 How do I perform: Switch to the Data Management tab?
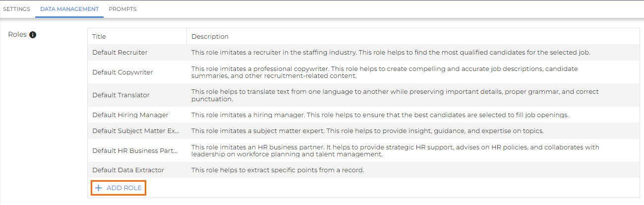pos(69,9)
